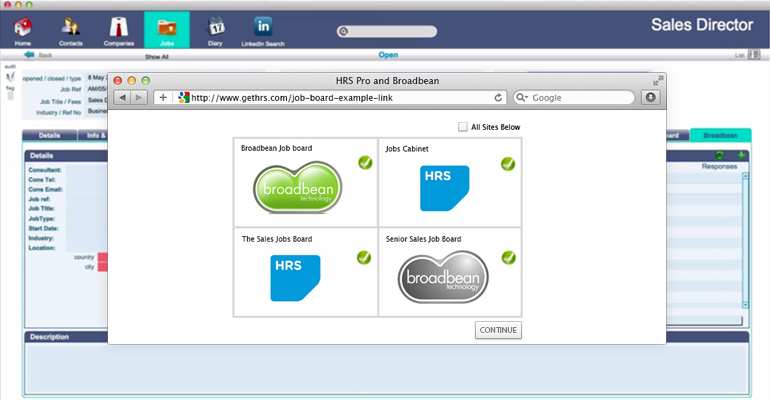Image resolution: width=770 pixels, height=400 pixels.
Task: Switch to List view icon
Action: click(754, 55)
